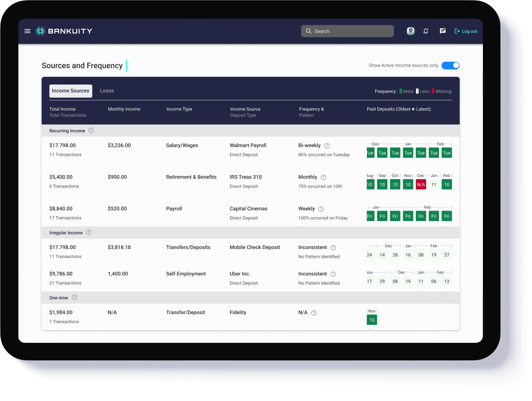Click the Missing legend label in Frequency key
532x401 pixels.
tap(443, 91)
